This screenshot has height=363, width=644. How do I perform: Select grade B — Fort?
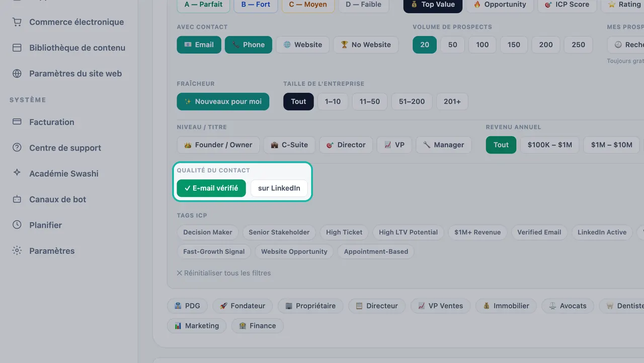[256, 5]
